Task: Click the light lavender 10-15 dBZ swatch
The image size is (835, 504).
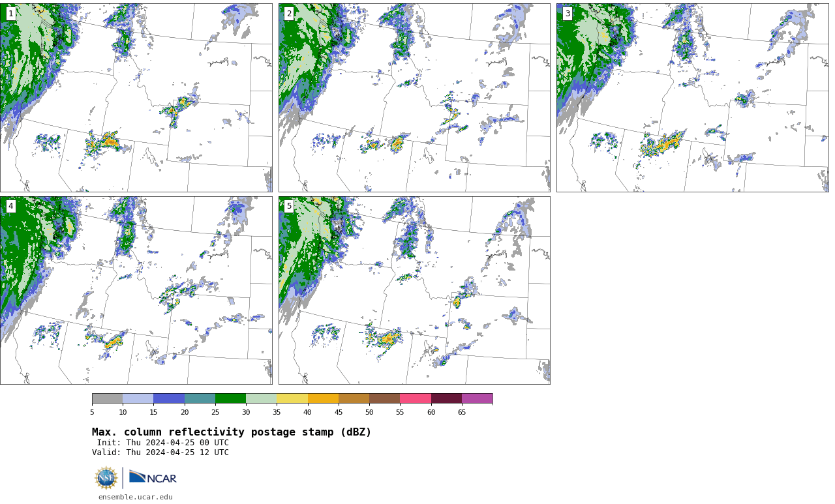Action: pos(138,398)
